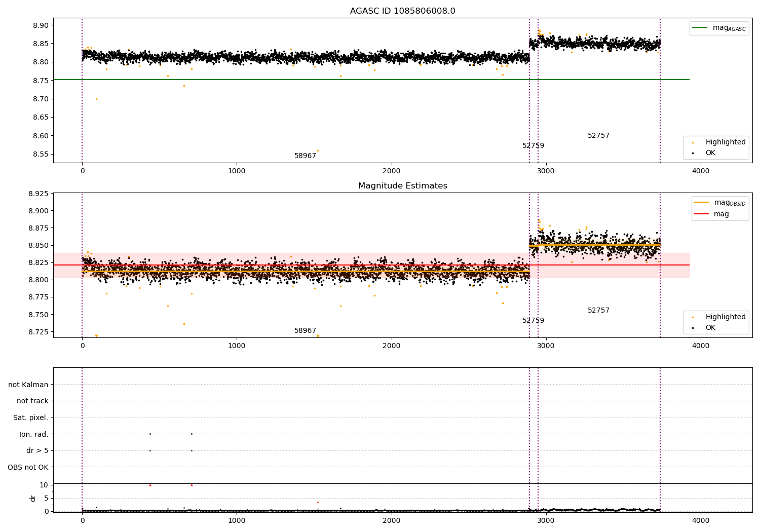Select the mag AGASC legend label
Viewport: 760px width, 532px height.
click(x=729, y=28)
